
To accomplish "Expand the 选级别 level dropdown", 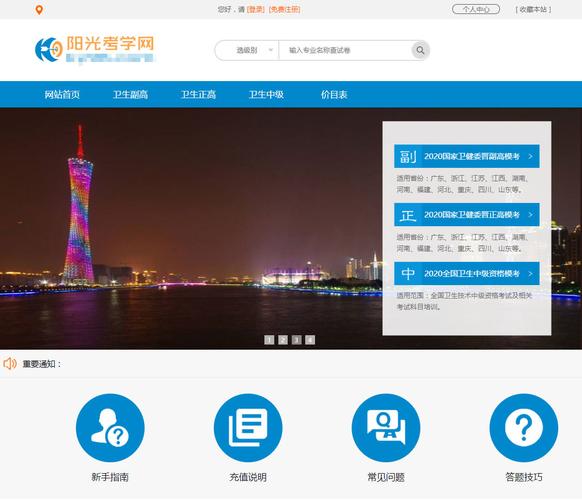I will [x=247, y=50].
